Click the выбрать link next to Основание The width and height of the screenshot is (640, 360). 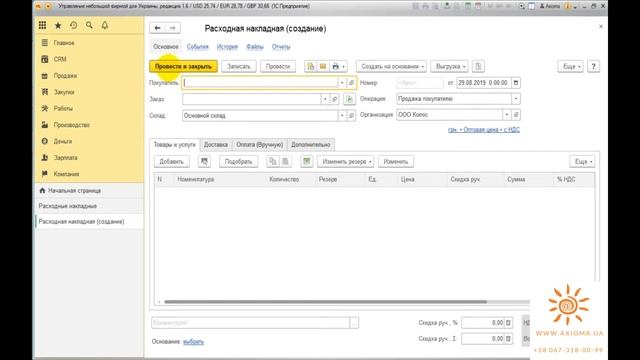coord(193,342)
